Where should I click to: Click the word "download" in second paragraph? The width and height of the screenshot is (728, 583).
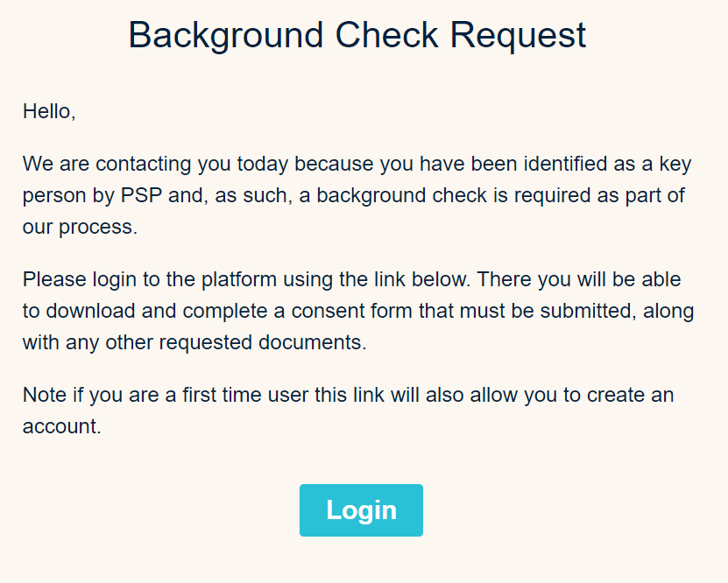tap(93, 311)
